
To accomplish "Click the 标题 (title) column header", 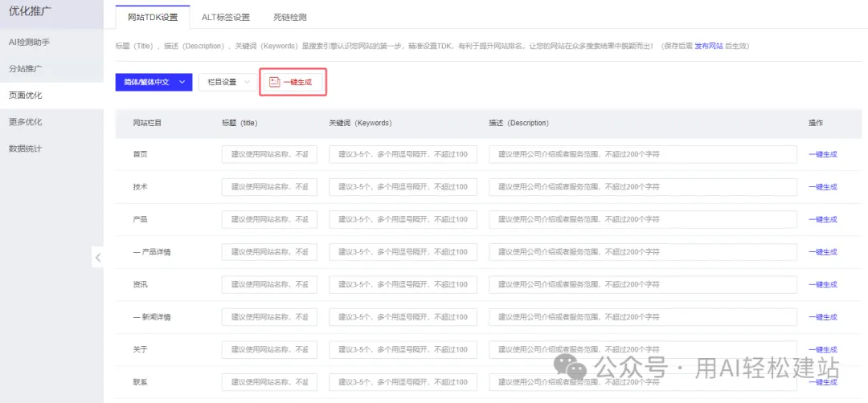I will [x=240, y=124].
